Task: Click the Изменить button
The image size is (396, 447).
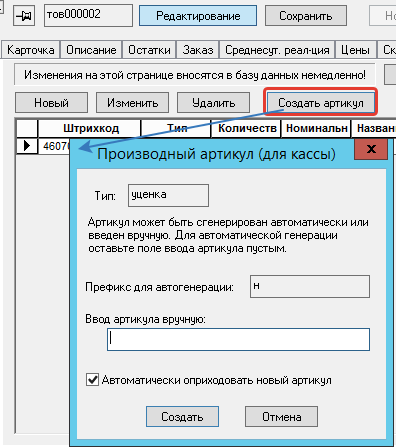Action: pyautogui.click(x=132, y=103)
